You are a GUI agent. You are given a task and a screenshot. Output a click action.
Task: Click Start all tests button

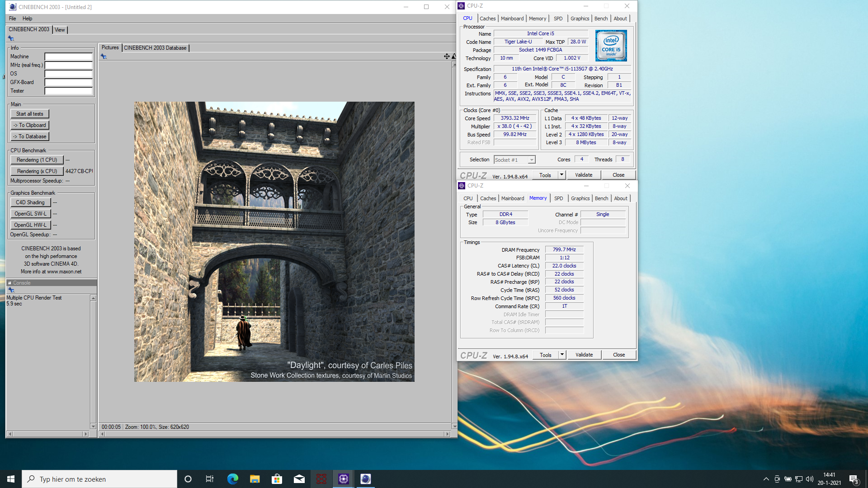tap(30, 114)
